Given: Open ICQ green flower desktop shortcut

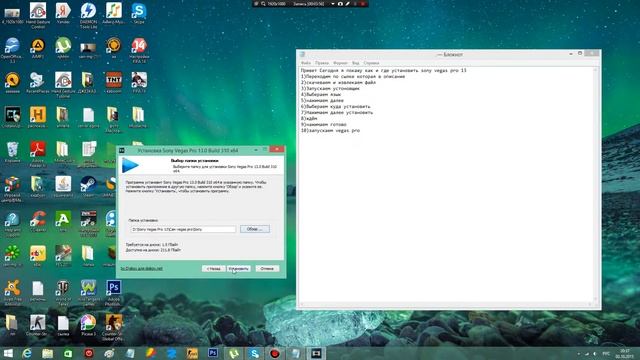Looking at the screenshot, I should [x=12, y=256].
